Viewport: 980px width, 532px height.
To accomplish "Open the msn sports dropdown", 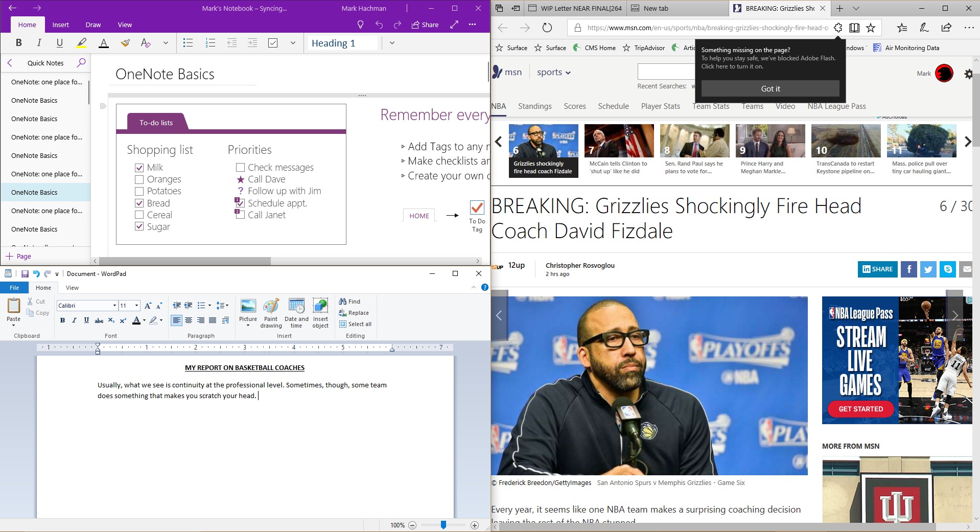I will click(x=554, y=72).
